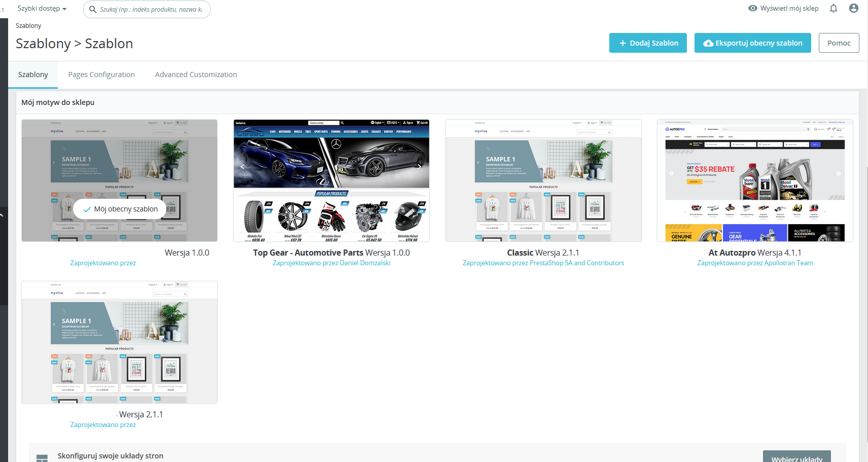Open the Advanced Customization tab
This screenshot has height=462, width=868.
(196, 75)
